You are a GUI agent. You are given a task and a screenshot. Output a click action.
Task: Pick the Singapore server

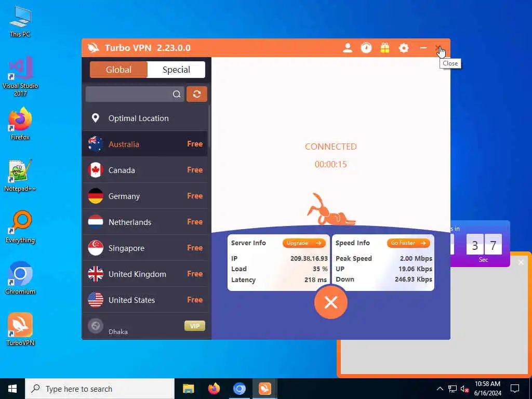pyautogui.click(x=145, y=248)
